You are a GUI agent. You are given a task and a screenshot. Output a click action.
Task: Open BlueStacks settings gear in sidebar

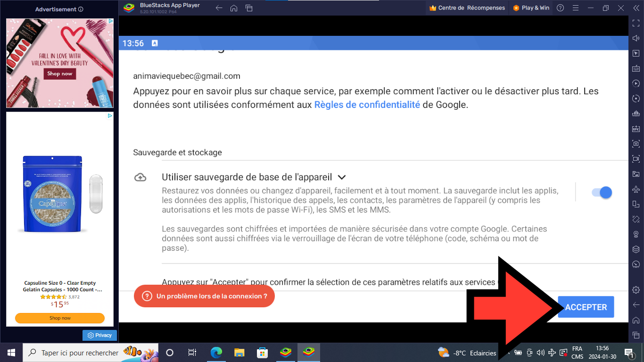click(636, 289)
